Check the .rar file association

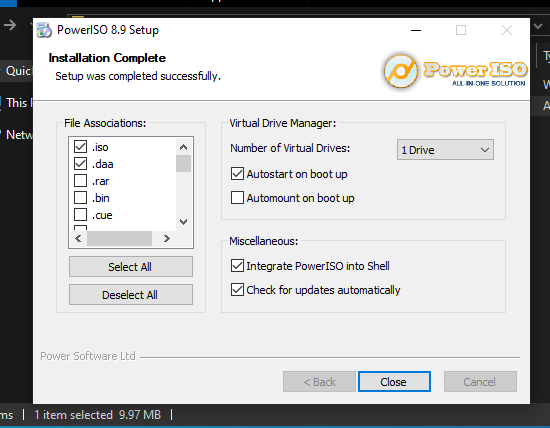click(80, 181)
